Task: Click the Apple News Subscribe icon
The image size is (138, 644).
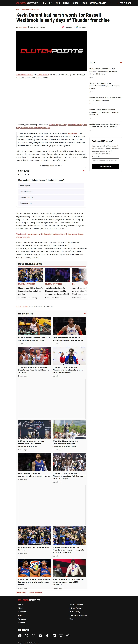Action: click(63, 27)
